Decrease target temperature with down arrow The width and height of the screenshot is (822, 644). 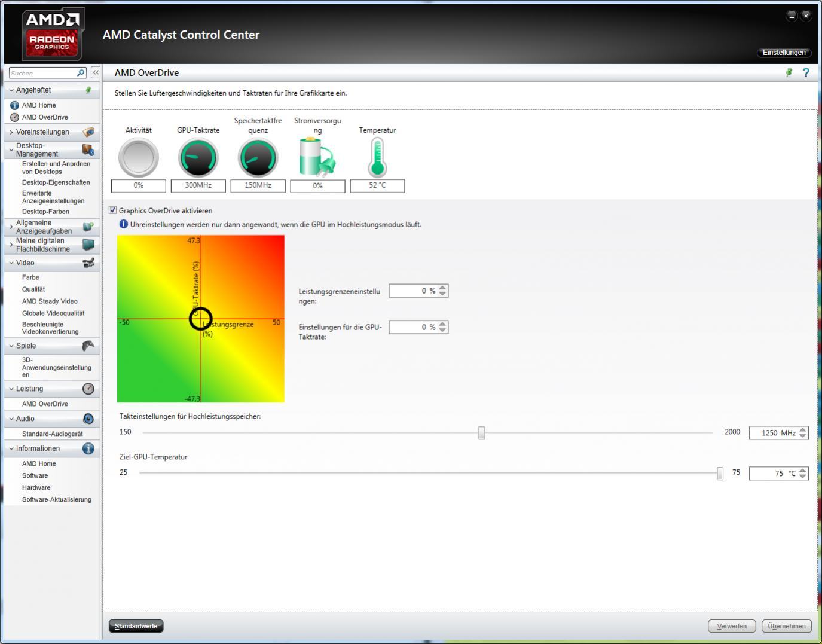click(803, 477)
